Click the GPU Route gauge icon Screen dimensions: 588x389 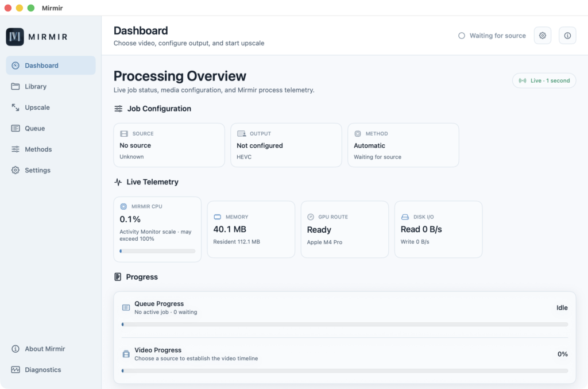click(311, 217)
